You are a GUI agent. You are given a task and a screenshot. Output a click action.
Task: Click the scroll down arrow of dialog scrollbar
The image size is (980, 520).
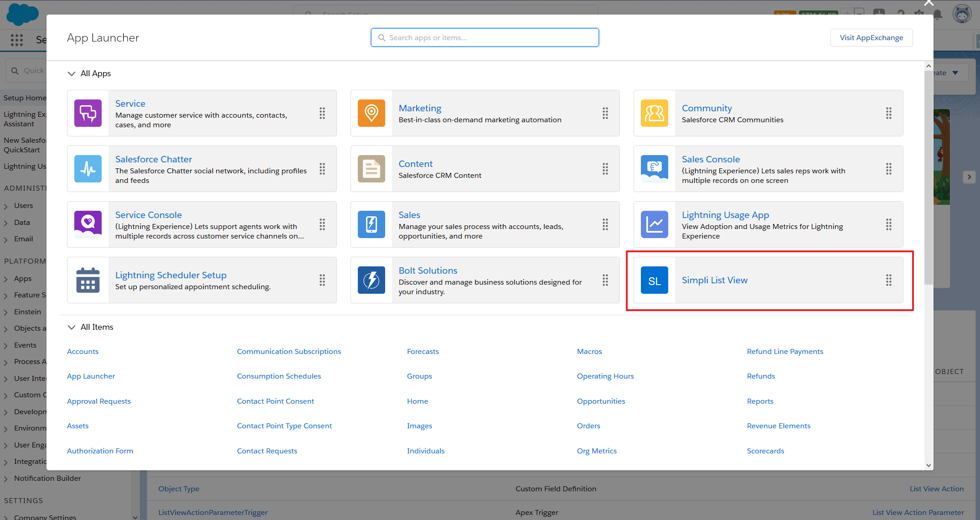coord(928,465)
